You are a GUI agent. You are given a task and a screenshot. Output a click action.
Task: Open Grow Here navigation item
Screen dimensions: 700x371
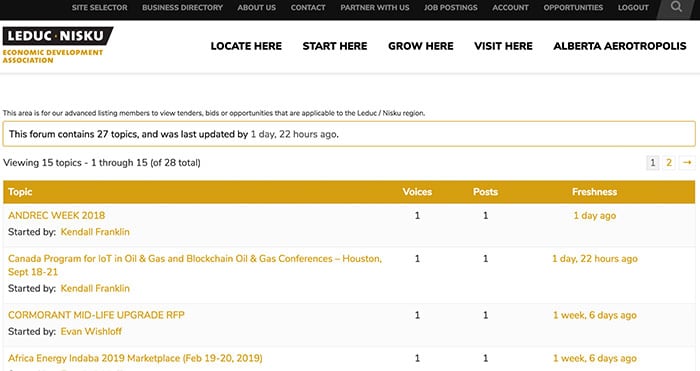(x=421, y=46)
